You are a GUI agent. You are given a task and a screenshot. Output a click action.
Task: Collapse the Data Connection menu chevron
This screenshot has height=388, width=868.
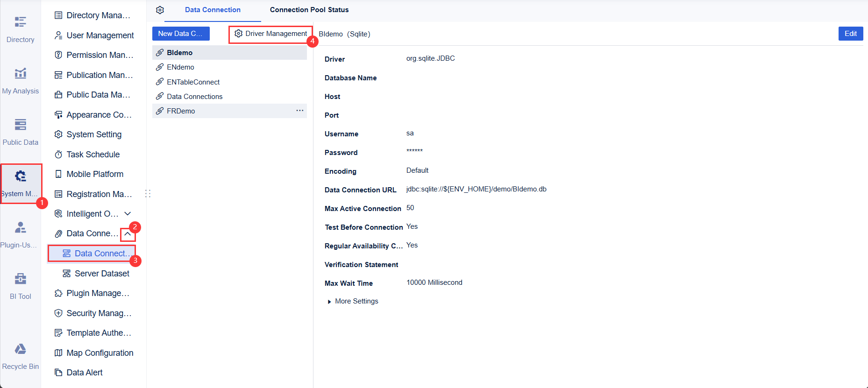(x=128, y=234)
